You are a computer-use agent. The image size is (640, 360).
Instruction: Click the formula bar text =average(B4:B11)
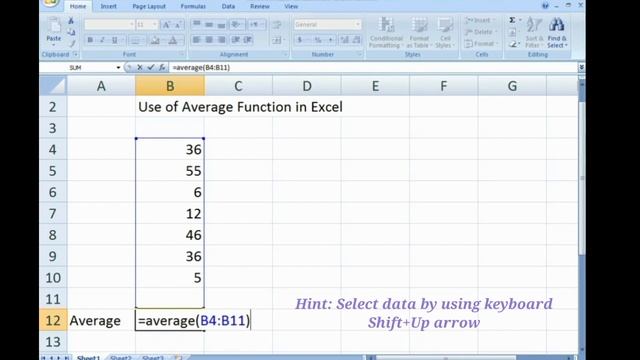201,67
